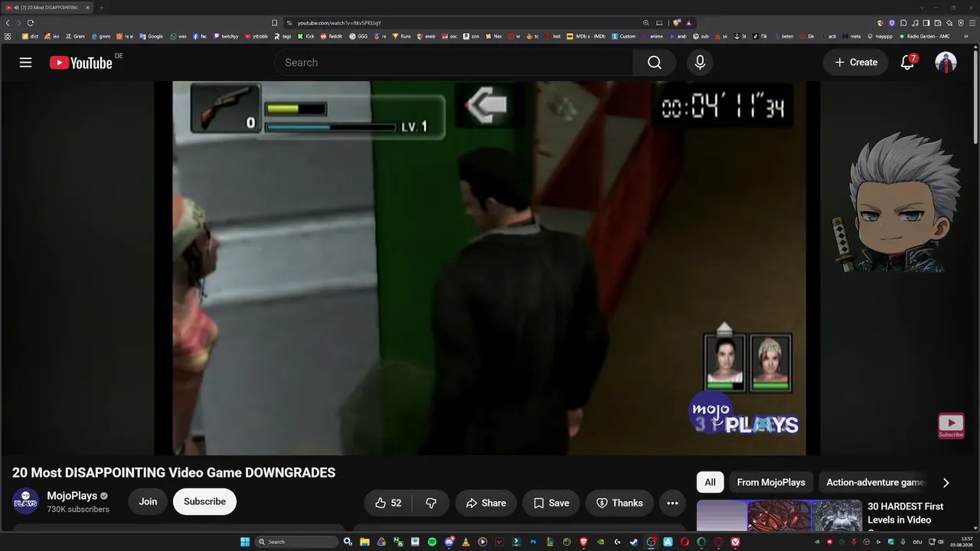Go back with the browser arrow
This screenshot has width=980, height=551.
click(8, 23)
